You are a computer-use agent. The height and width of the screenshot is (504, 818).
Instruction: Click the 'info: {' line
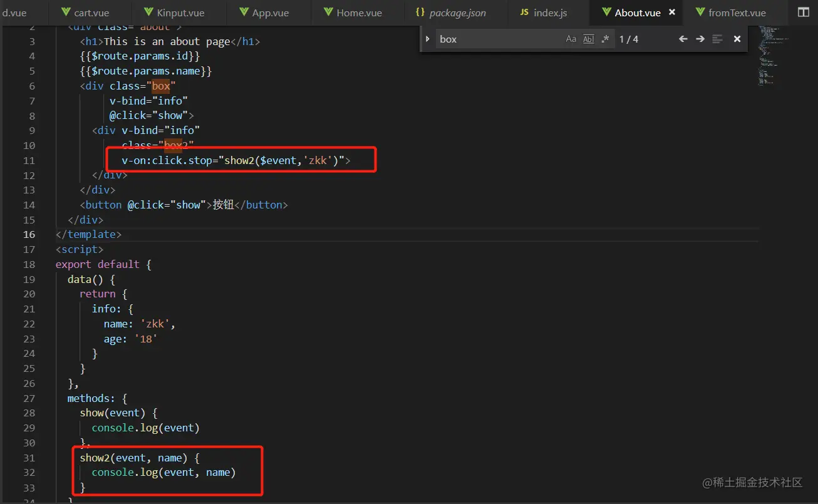click(112, 309)
